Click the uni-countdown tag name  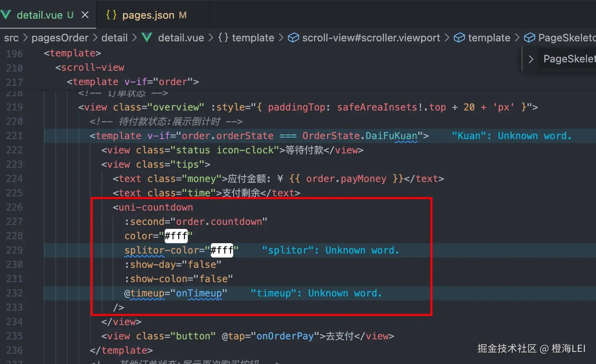point(156,207)
